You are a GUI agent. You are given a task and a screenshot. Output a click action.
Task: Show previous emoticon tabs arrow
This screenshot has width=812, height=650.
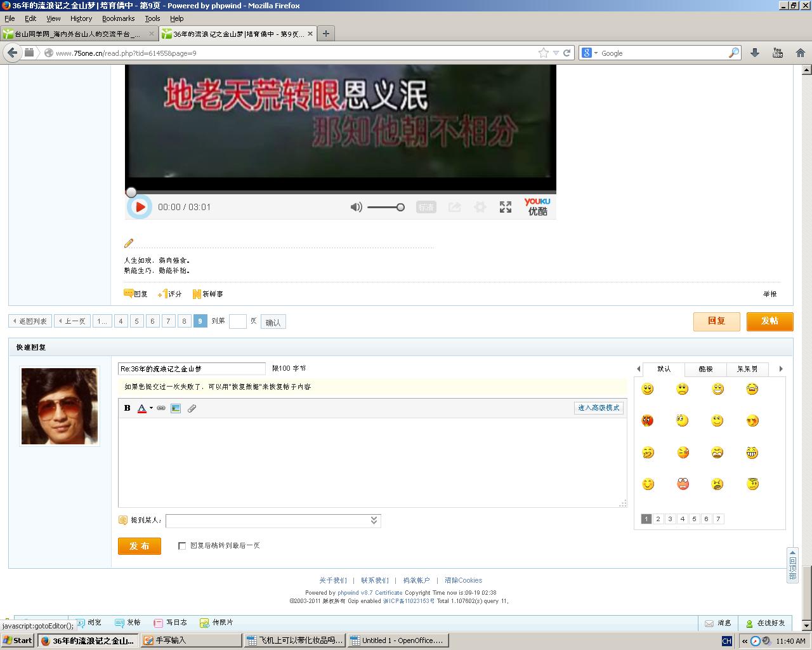pos(638,369)
